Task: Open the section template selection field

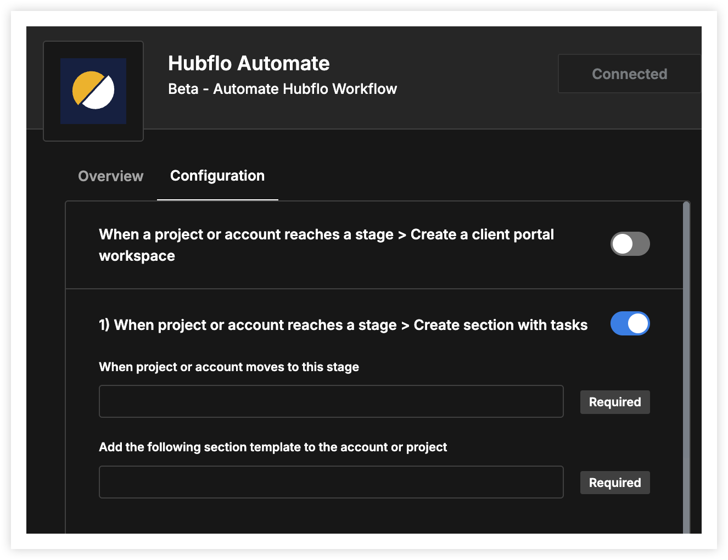Action: coord(331,482)
